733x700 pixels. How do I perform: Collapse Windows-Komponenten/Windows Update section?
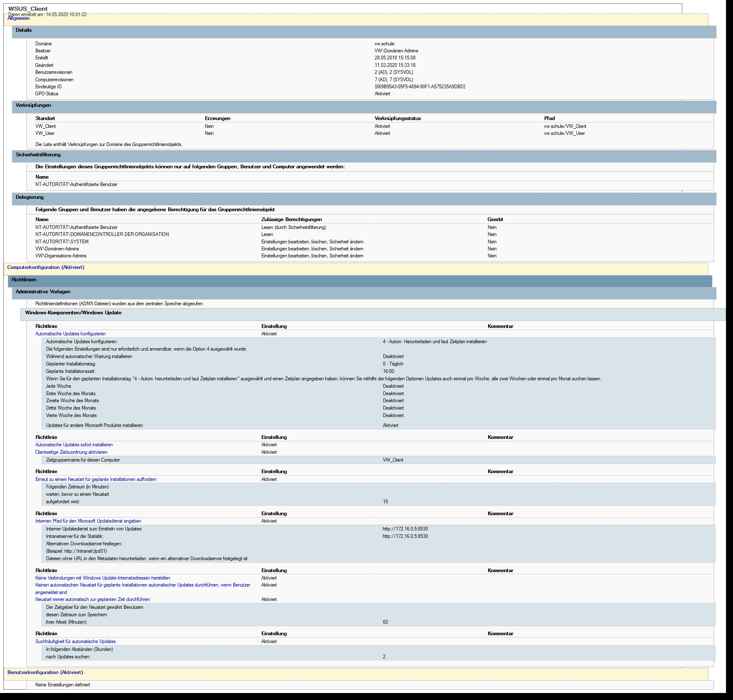[73, 313]
